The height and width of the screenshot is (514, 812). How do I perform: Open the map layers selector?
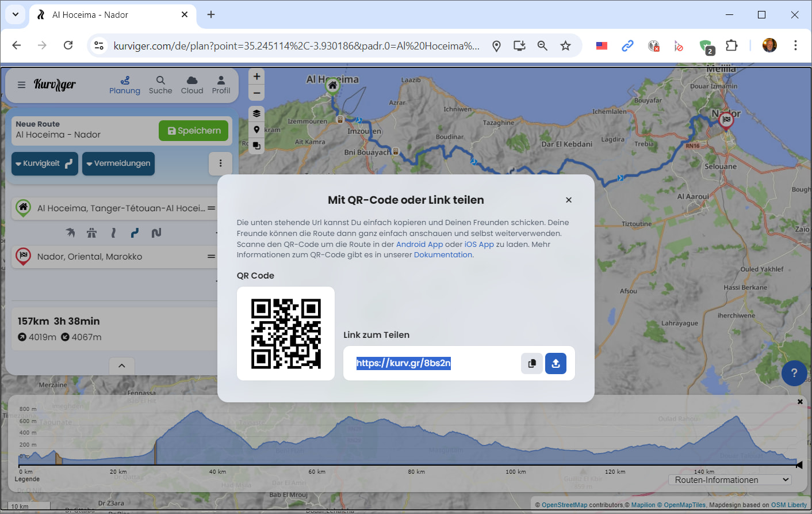(256, 113)
